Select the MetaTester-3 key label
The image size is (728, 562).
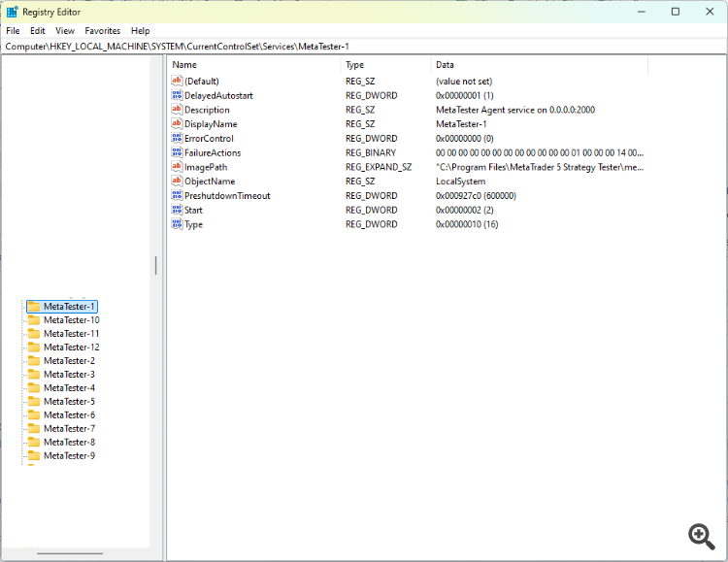pos(69,375)
